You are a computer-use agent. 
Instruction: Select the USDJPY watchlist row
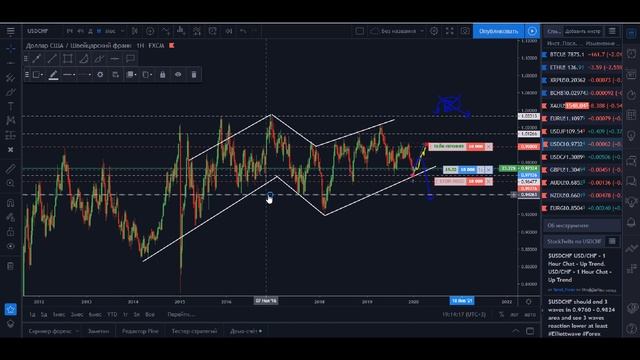(582, 131)
